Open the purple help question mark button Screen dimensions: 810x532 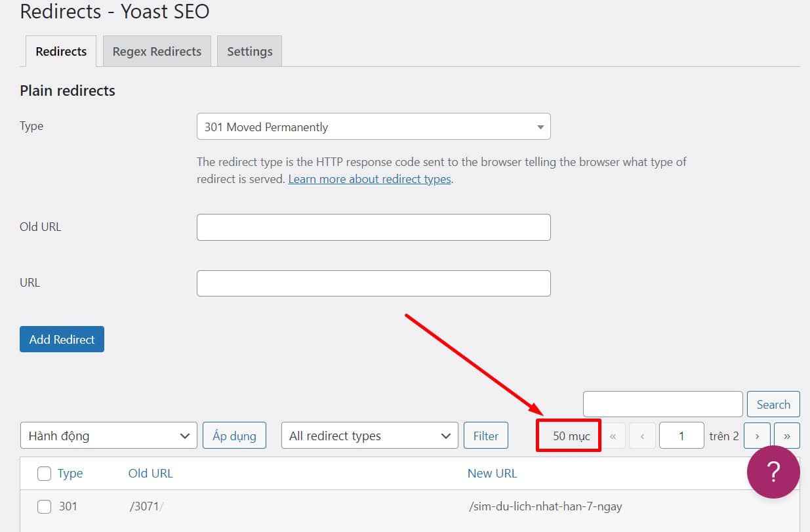point(773,472)
